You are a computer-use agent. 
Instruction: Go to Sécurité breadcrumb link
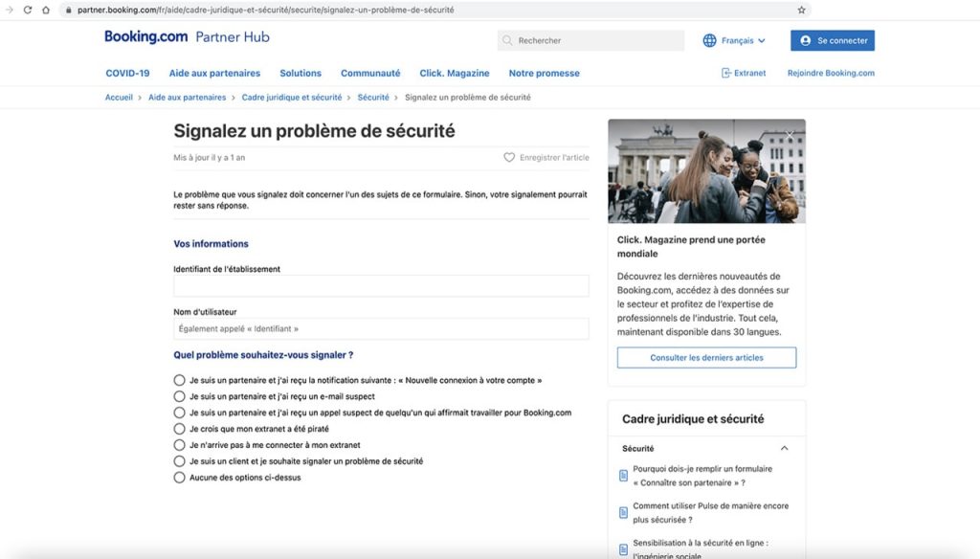pos(373,98)
